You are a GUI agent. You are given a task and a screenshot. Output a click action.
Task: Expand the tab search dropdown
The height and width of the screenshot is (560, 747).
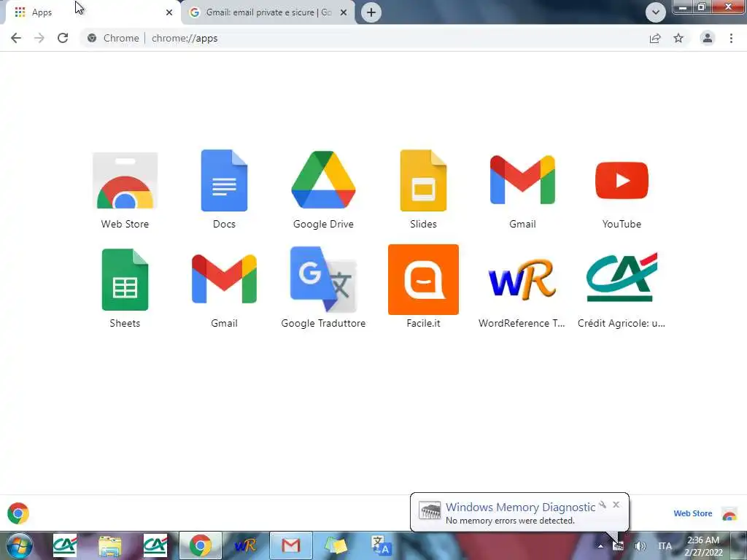coord(656,12)
